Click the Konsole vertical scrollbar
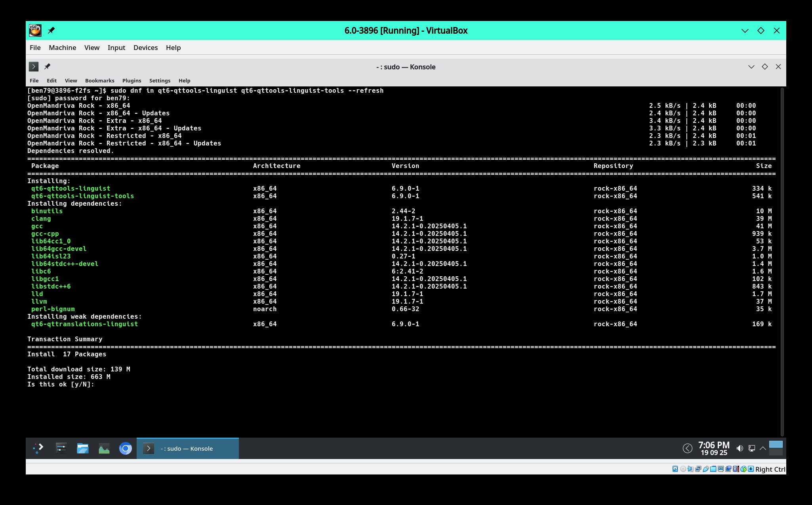The height and width of the screenshot is (505, 812). 782,262
